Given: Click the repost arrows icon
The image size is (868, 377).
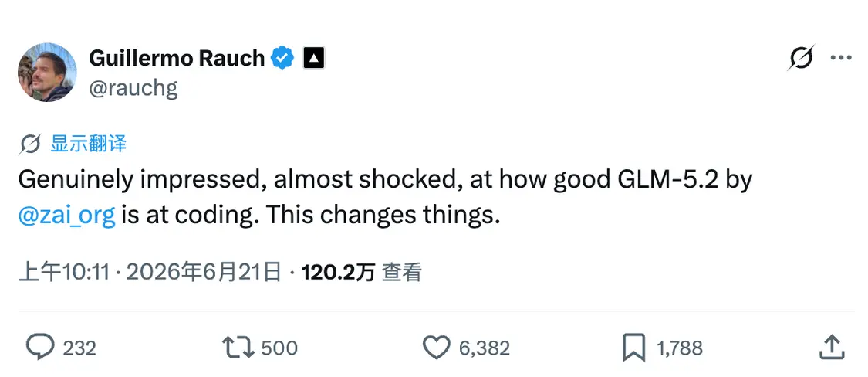Looking at the screenshot, I should (x=238, y=348).
